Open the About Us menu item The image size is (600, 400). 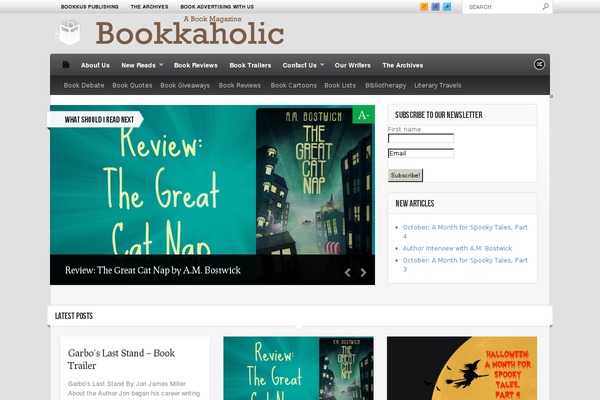point(95,65)
